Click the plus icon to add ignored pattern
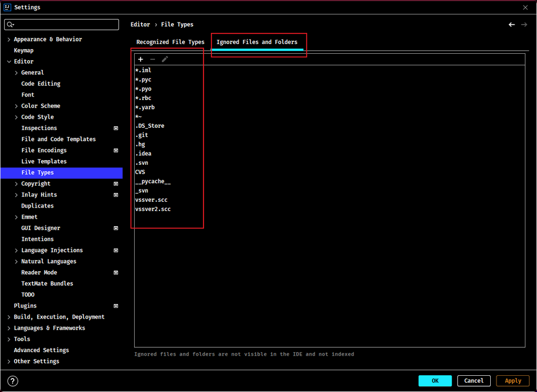537x392 pixels. coord(140,60)
